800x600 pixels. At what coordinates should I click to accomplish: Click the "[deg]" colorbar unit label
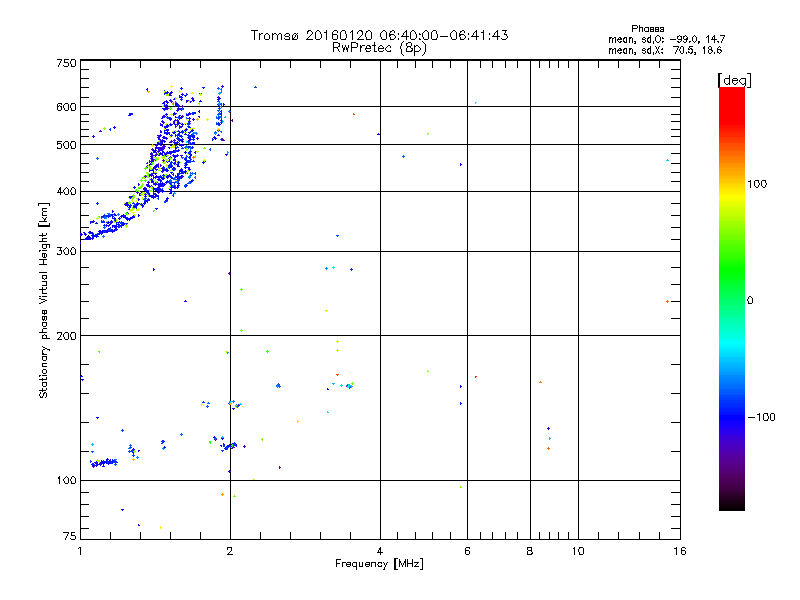[734, 80]
